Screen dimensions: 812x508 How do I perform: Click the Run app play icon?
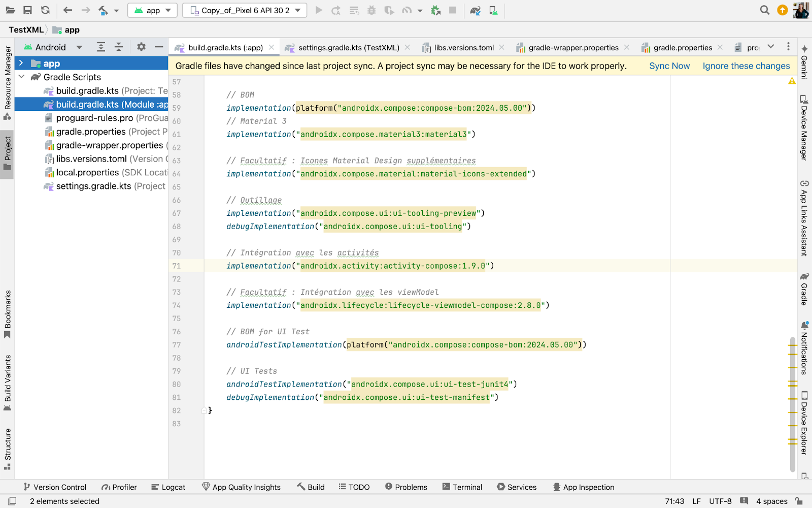pos(319,10)
